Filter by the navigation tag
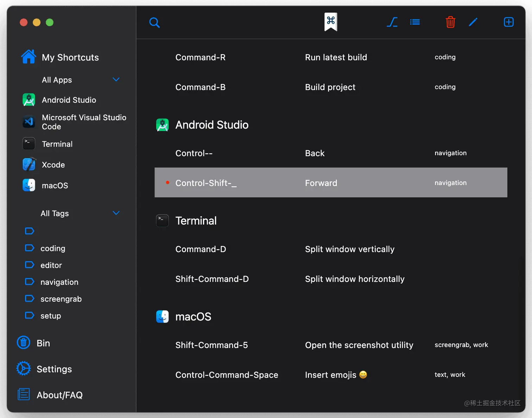This screenshot has width=532, height=418. click(x=59, y=282)
